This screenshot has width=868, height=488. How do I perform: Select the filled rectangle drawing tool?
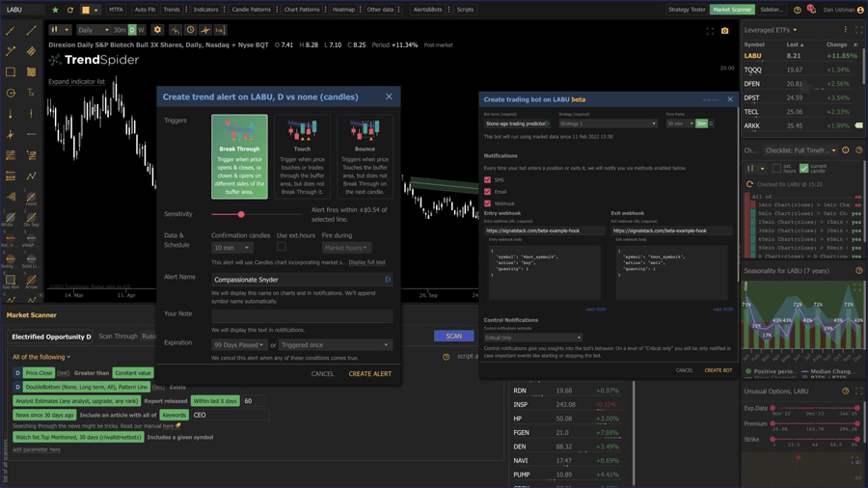point(31,72)
